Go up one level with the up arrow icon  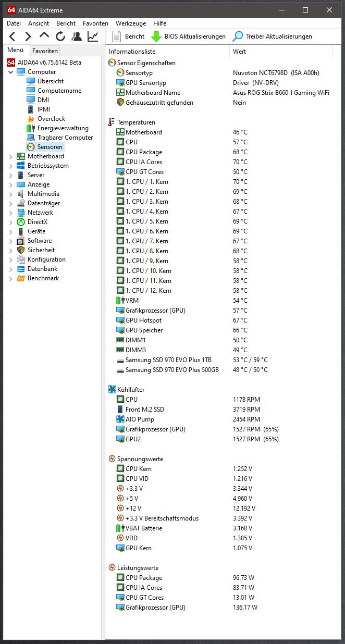tap(44, 36)
